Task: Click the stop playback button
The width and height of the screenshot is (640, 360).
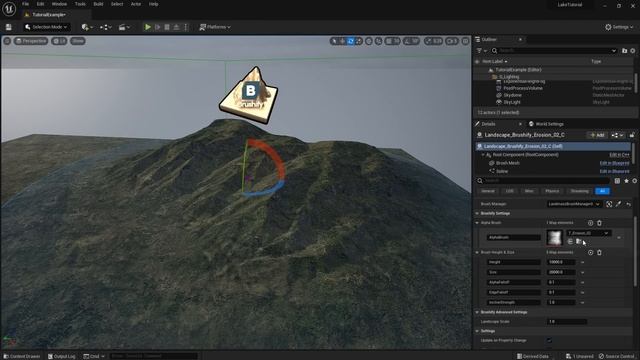Action: pos(167,27)
